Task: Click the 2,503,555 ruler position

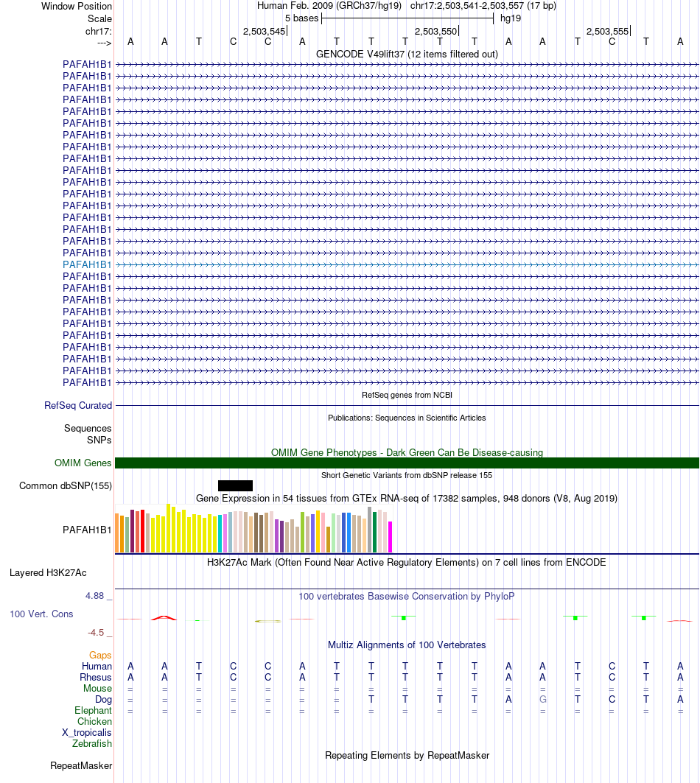Action: click(608, 31)
